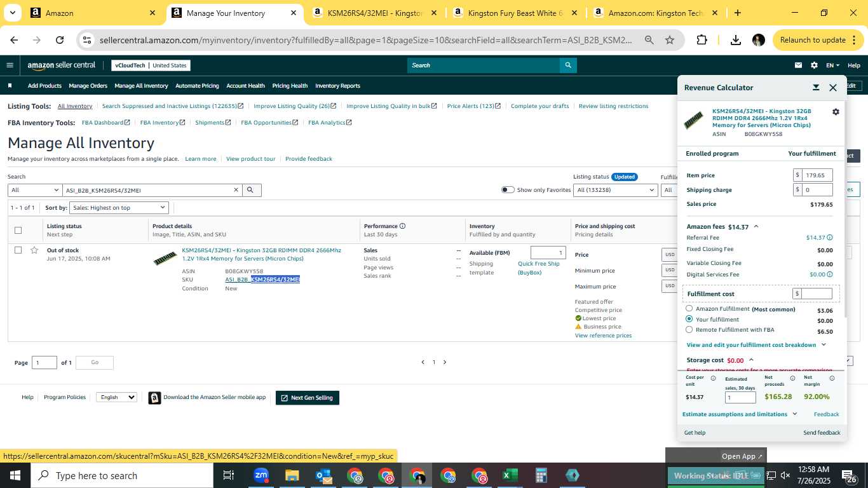The image size is (868, 488).
Task: Open Outlook from the taskbar
Action: (x=323, y=475)
